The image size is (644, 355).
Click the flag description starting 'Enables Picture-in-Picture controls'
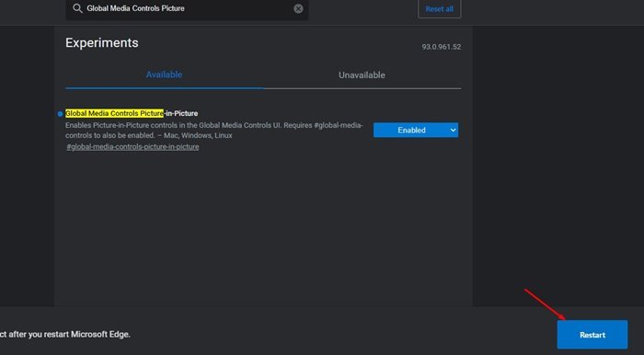pyautogui.click(x=214, y=131)
